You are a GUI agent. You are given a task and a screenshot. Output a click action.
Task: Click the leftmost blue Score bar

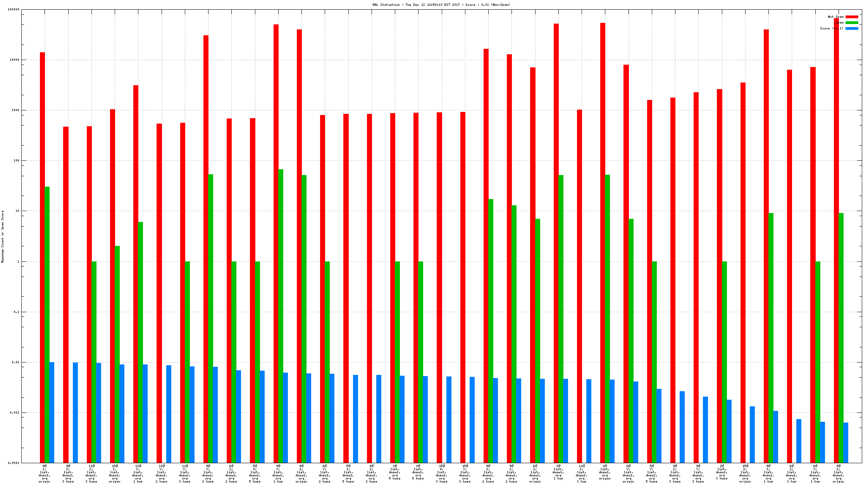52,412
